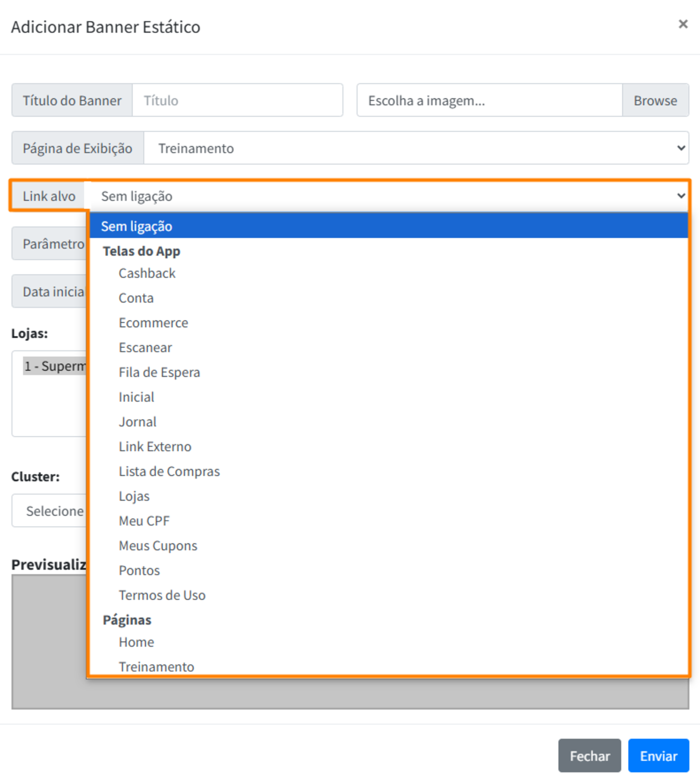Select the Termos de Uso option
This screenshot has width=700, height=775.
(162, 595)
